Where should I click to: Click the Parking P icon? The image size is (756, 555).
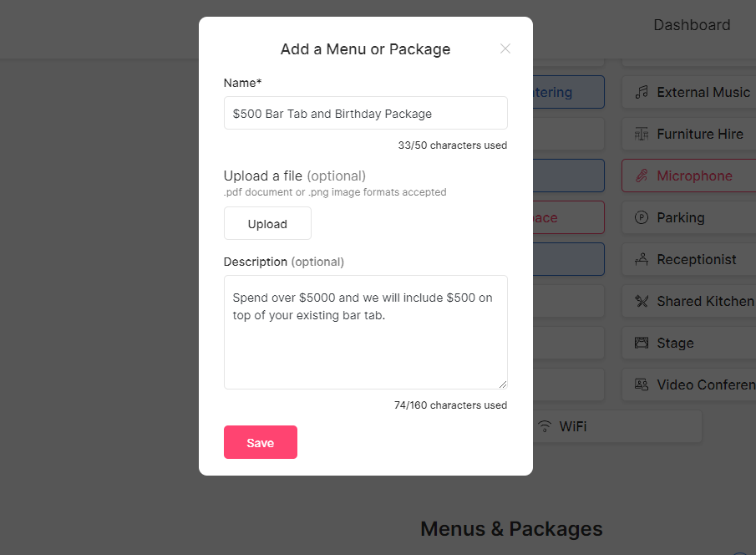tap(642, 217)
